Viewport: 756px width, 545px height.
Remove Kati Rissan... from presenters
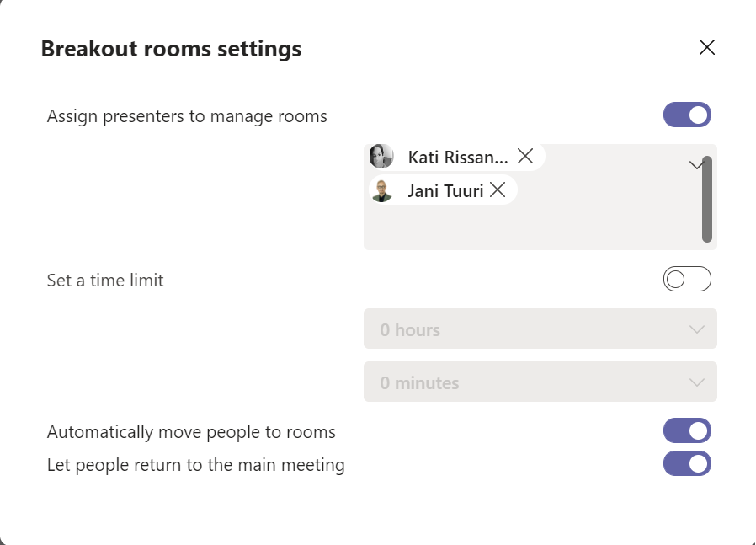pos(525,156)
